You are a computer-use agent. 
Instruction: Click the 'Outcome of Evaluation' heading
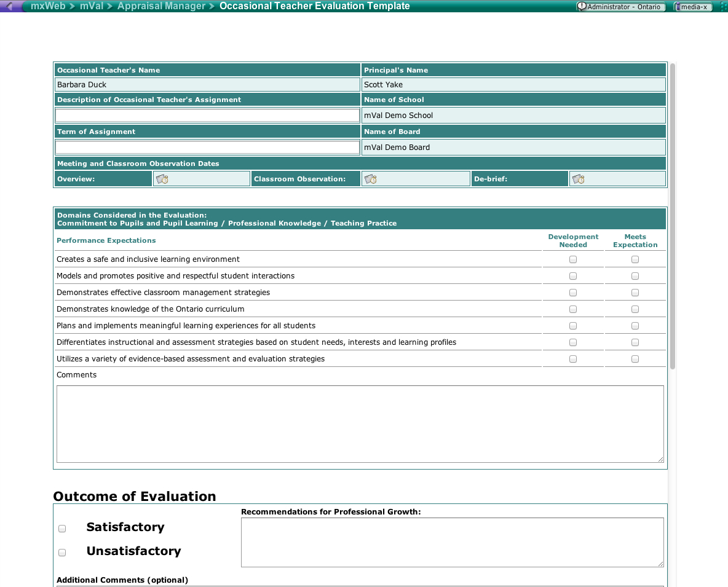pos(135,496)
